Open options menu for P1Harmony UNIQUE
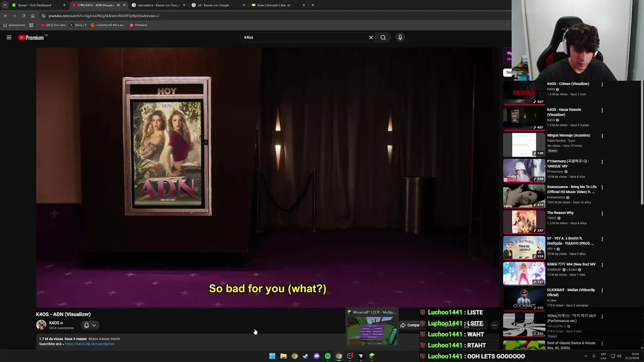The image size is (644, 362). (602, 162)
